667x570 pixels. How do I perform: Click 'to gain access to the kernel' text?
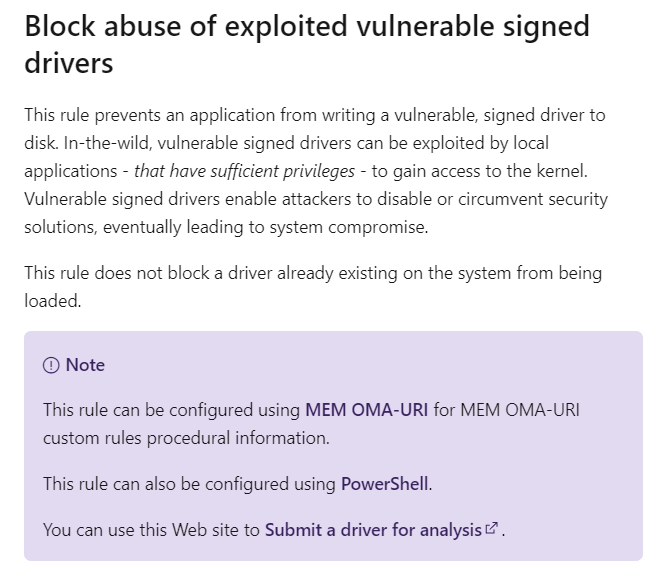tap(478, 171)
